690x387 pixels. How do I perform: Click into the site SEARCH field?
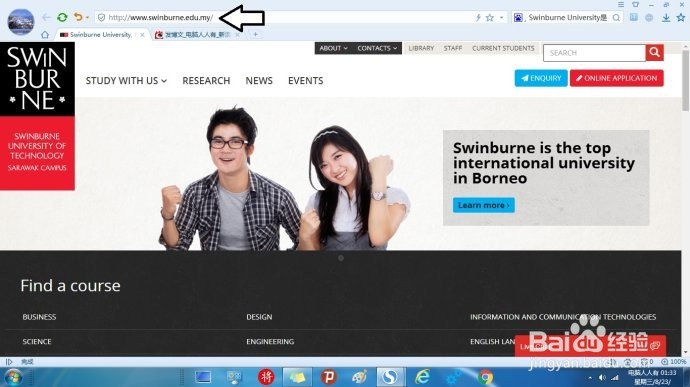coord(595,53)
